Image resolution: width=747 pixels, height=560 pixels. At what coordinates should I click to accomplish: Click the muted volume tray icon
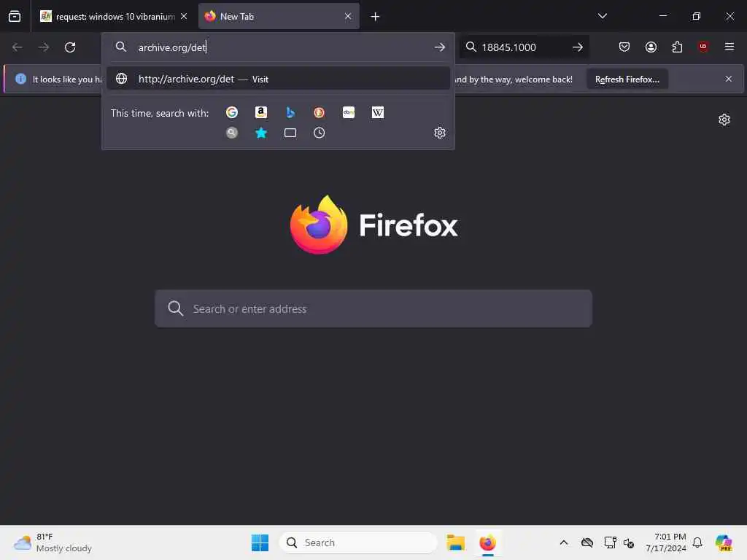629,542
